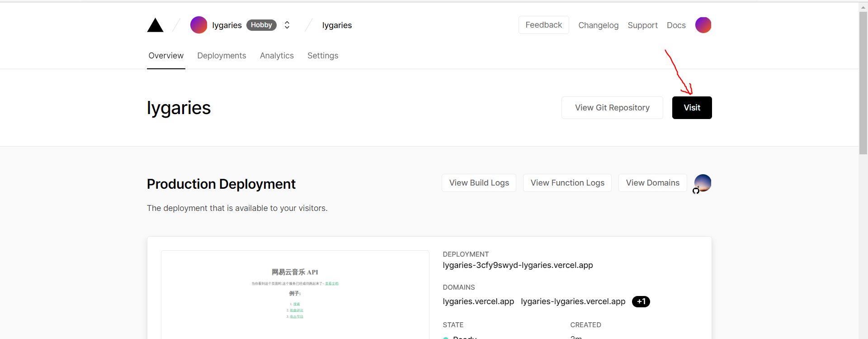Open View Function Logs
This screenshot has height=339, width=868.
(567, 183)
